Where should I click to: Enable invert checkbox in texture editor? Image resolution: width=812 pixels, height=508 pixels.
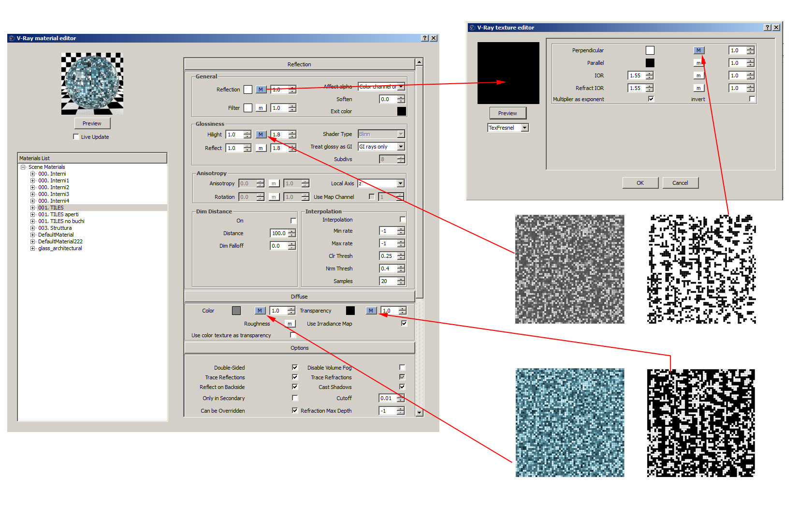tap(752, 99)
